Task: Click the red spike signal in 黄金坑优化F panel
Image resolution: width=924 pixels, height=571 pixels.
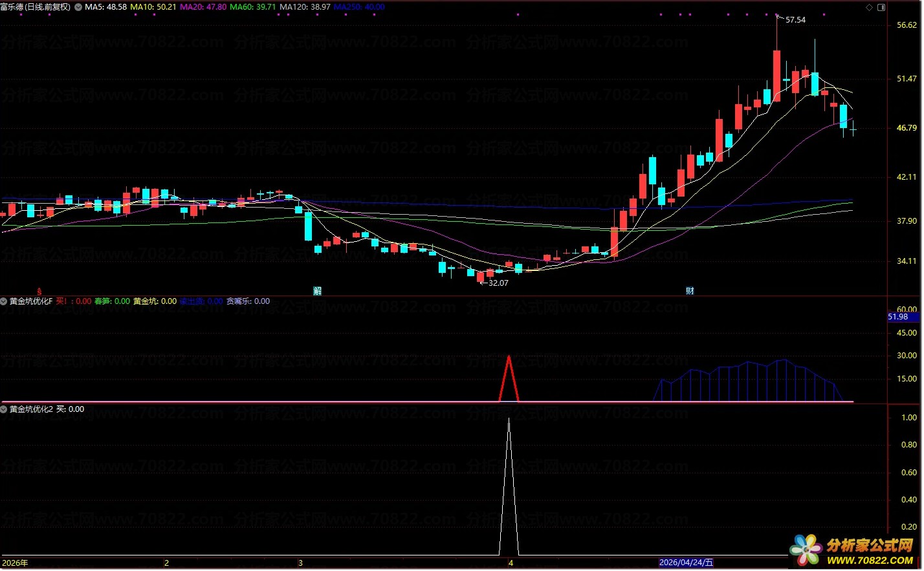Action: coord(509,378)
